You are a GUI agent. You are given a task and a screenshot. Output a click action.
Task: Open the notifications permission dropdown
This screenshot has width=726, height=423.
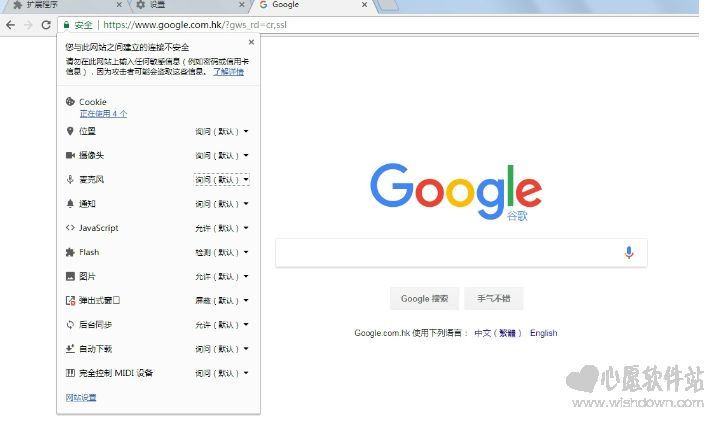tap(221, 204)
